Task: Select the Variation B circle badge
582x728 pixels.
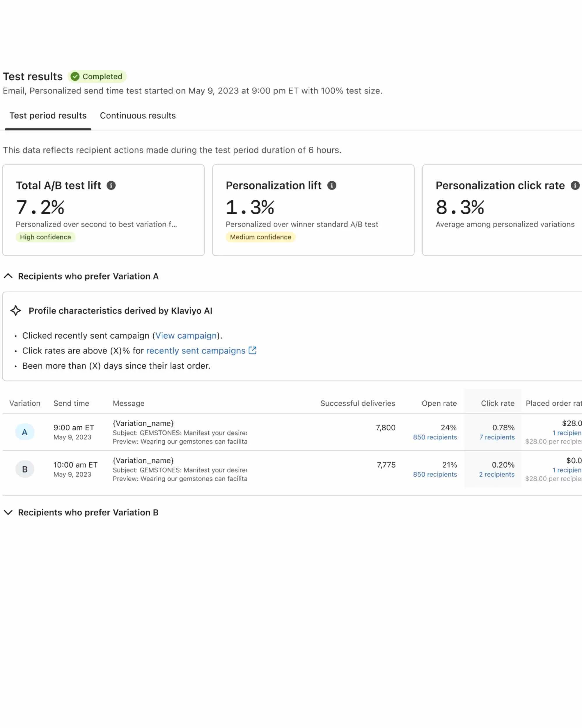Action: click(25, 469)
